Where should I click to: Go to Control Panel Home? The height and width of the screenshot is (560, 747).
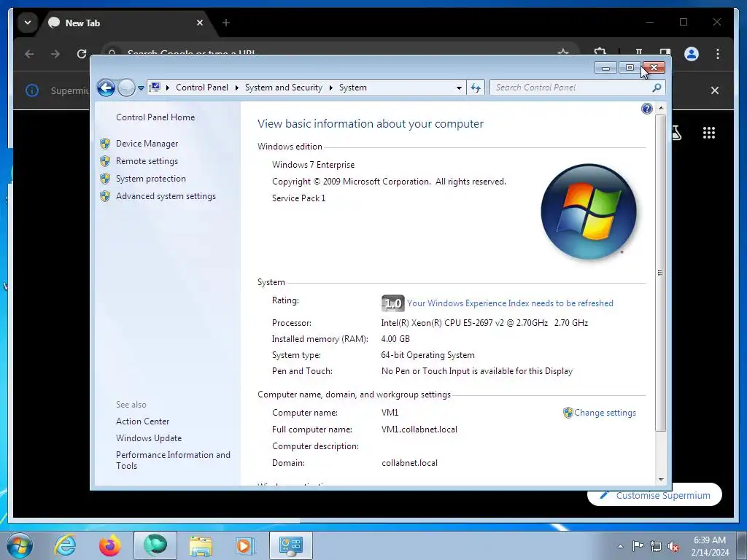pyautogui.click(x=155, y=117)
